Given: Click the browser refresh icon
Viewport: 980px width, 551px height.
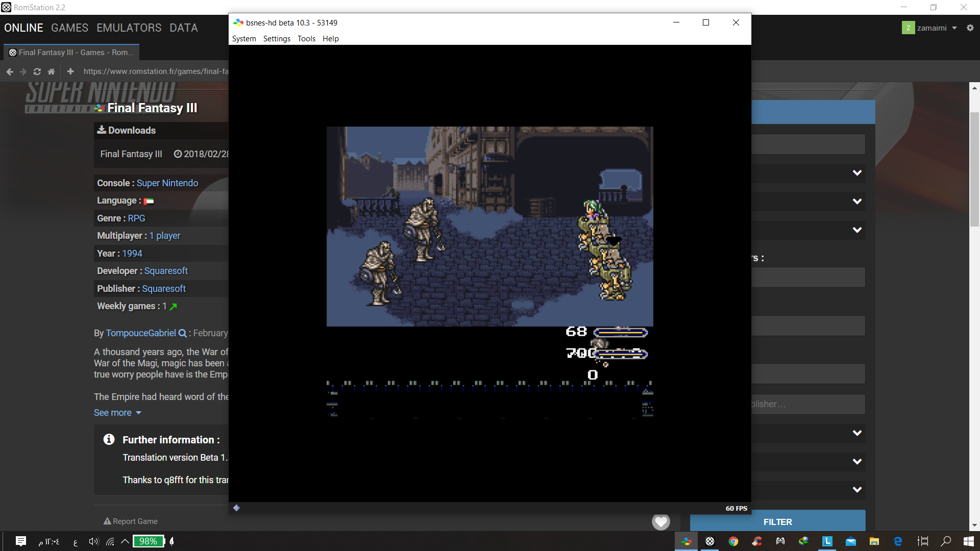Looking at the screenshot, I should 37,72.
